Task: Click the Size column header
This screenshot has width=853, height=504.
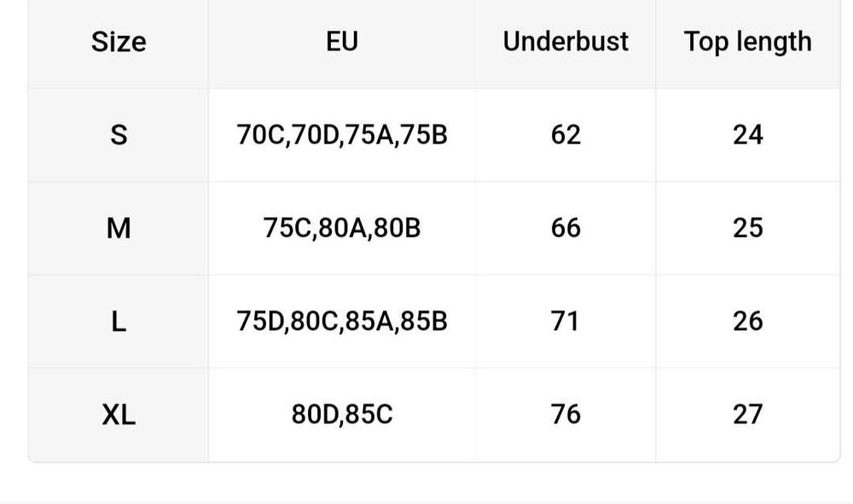Action: (119, 42)
